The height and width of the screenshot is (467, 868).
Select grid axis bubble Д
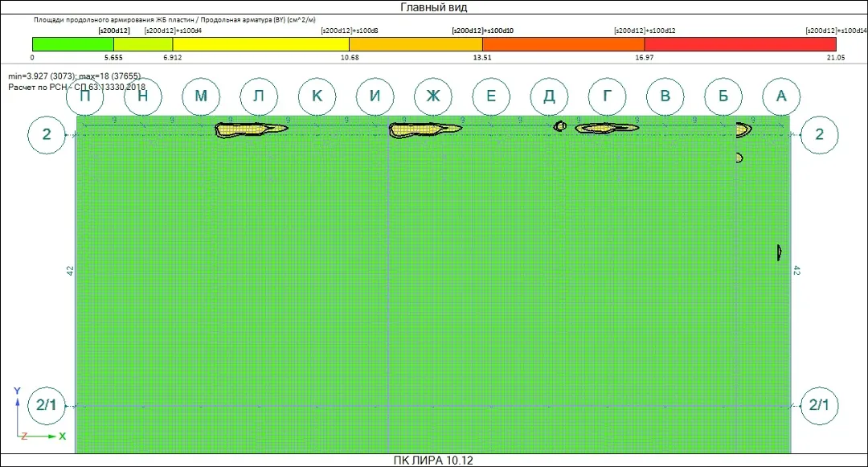(549, 96)
